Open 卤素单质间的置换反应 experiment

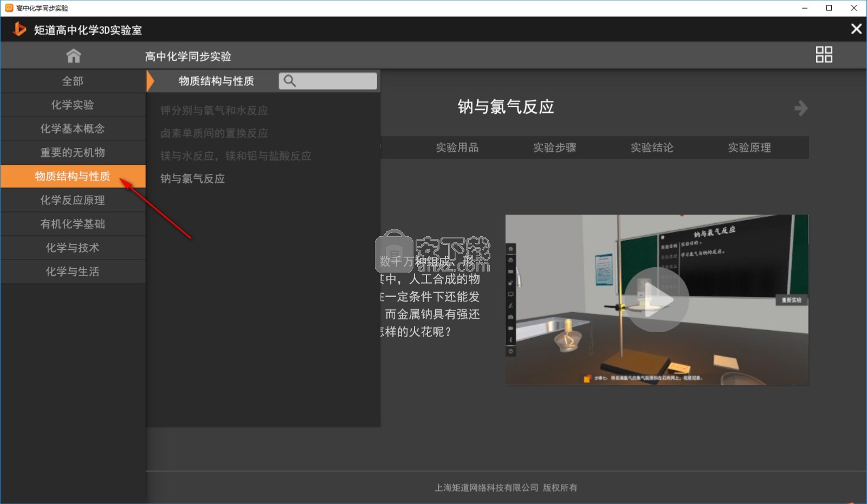pos(214,133)
